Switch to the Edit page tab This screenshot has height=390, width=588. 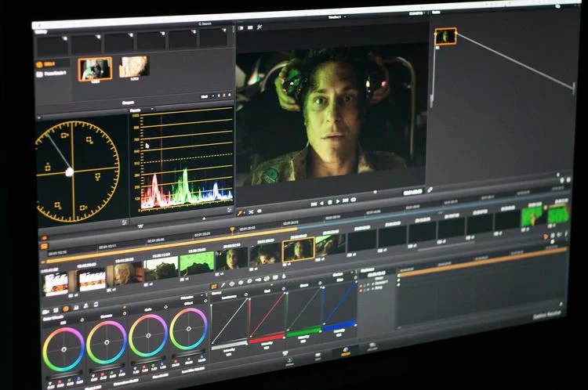pyautogui.click(x=318, y=356)
